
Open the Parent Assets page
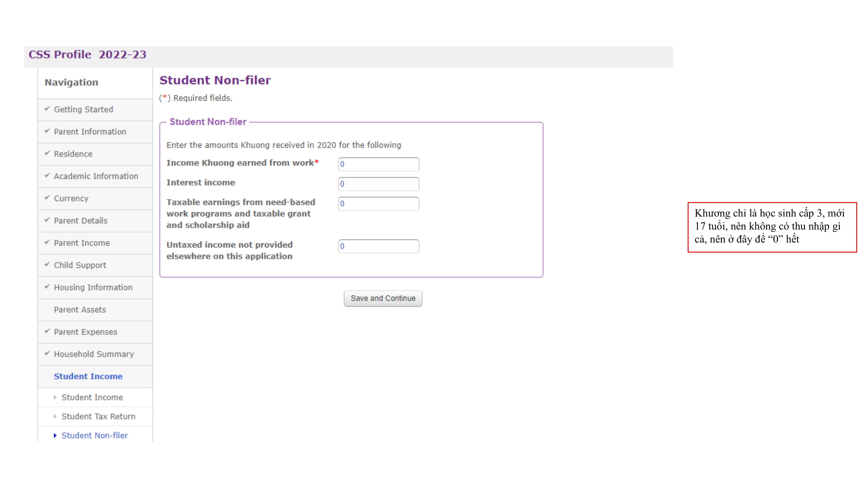(x=80, y=310)
